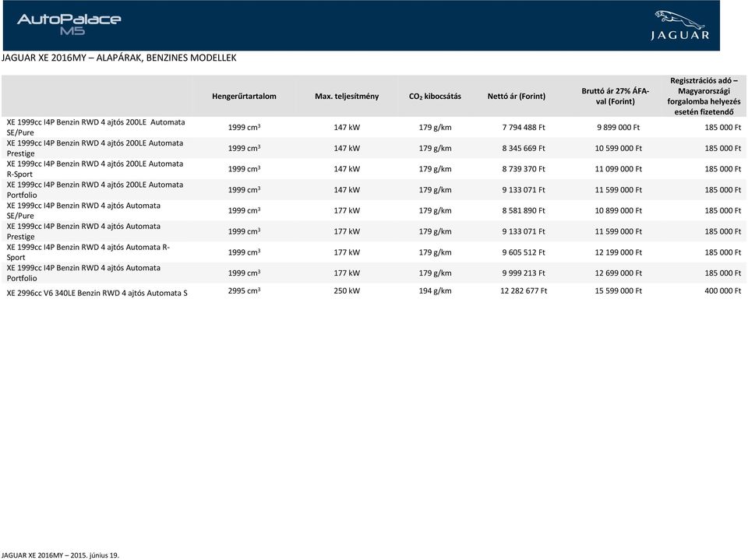Select the 200LE Automata Prestige model row
The image size is (748, 560).
pyautogui.click(x=374, y=148)
